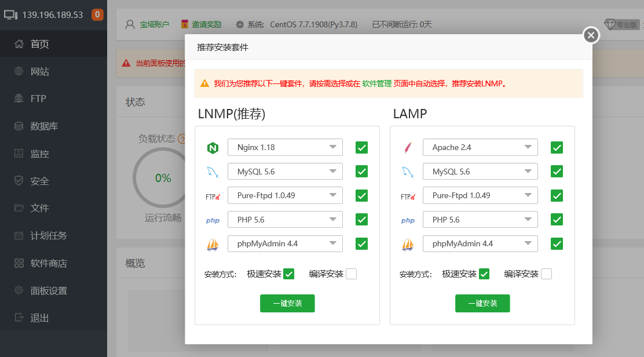Viewport: 644px width, 357px height.
Task: Open the 邀请奖励 link in header
Action: click(207, 24)
